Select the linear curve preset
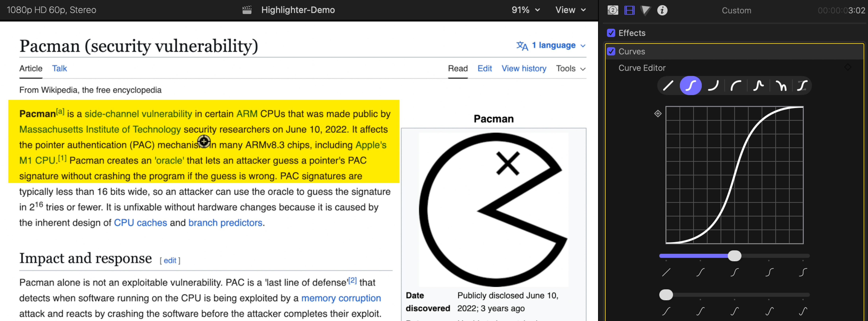This screenshot has width=868, height=321. [668, 86]
